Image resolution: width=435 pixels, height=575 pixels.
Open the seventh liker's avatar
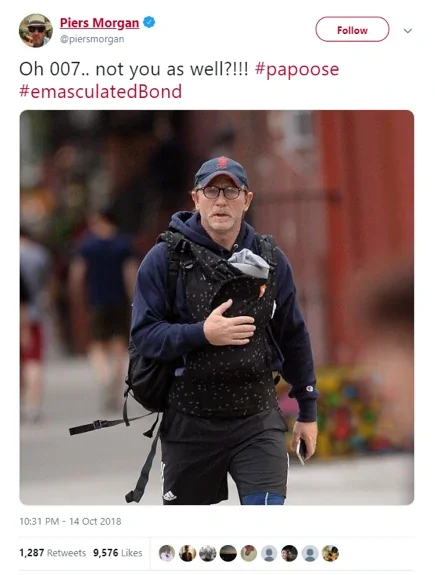click(289, 553)
